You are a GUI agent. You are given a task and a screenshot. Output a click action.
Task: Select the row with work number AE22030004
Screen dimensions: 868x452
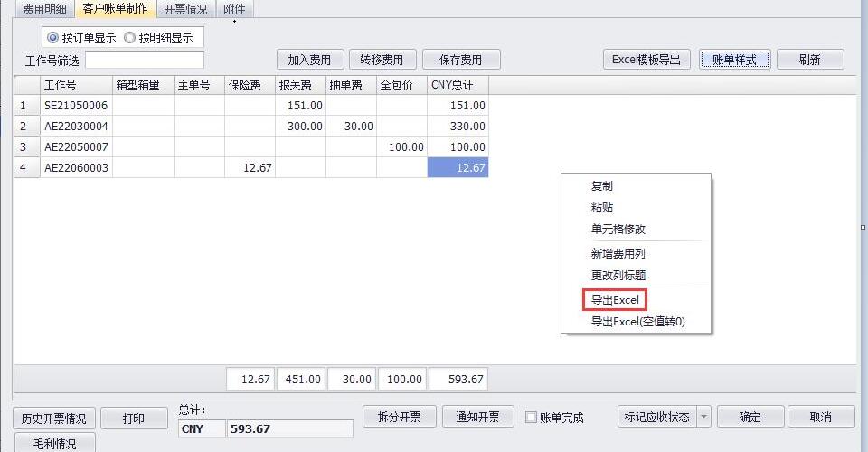coord(76,126)
